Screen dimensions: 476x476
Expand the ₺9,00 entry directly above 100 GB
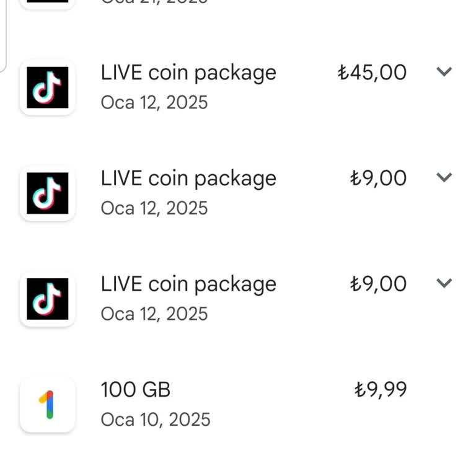(444, 284)
